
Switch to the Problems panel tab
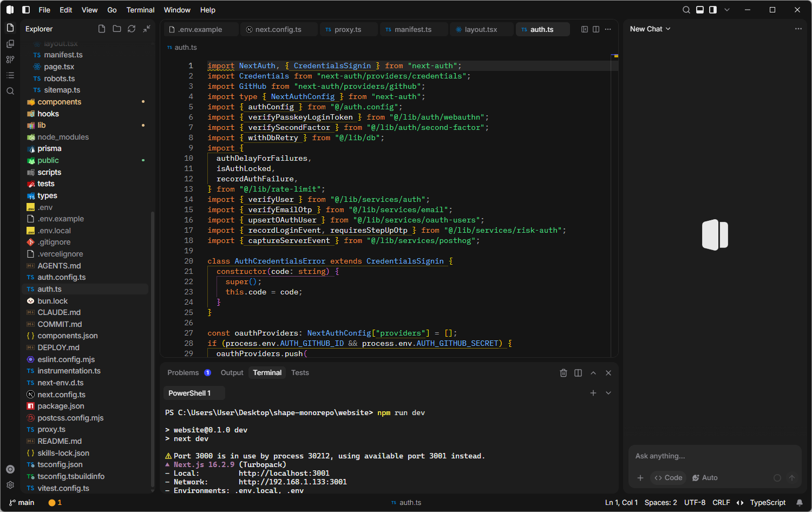[189, 372]
